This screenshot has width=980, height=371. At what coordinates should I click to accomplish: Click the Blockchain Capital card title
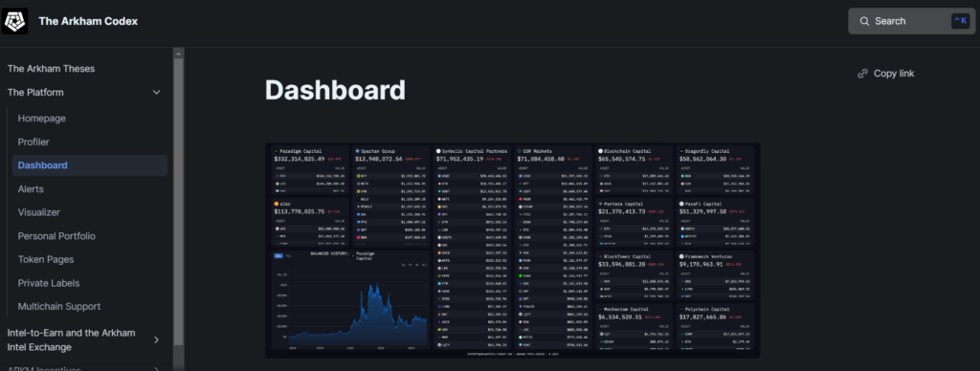point(628,151)
